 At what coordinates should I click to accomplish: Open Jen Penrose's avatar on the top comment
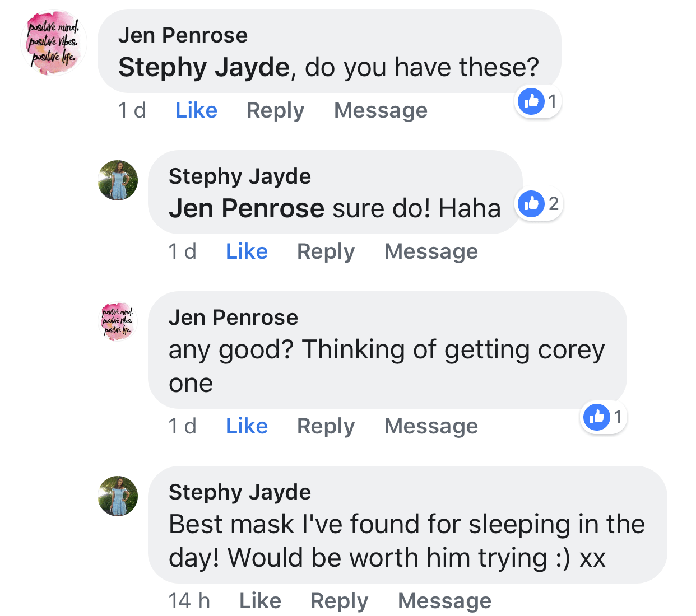(x=54, y=43)
